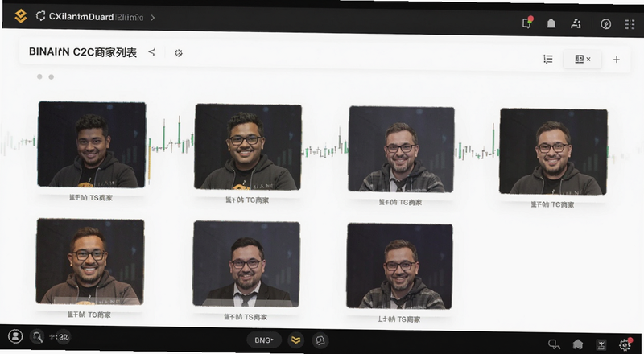Viewport: 644px width, 354px height.
Task: Click the BINAItN C2C商家列表 title
Action: coord(83,51)
